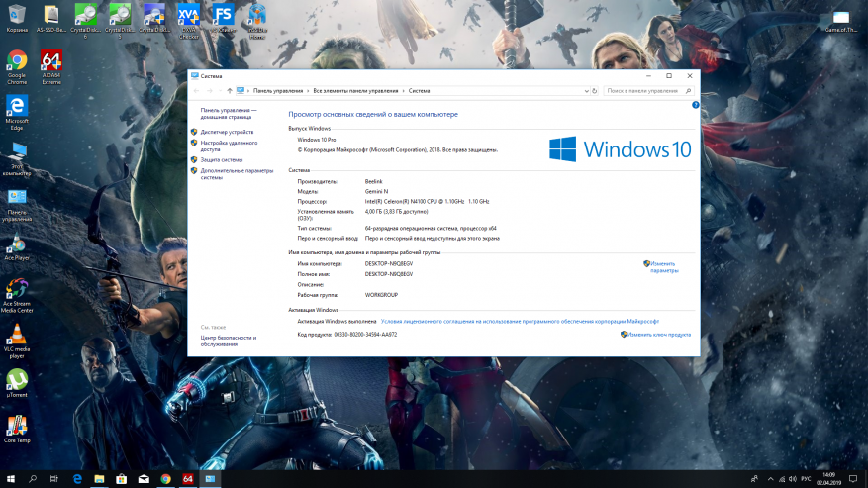
Task: Click the Google Chrome desktop icon
Action: point(17,62)
